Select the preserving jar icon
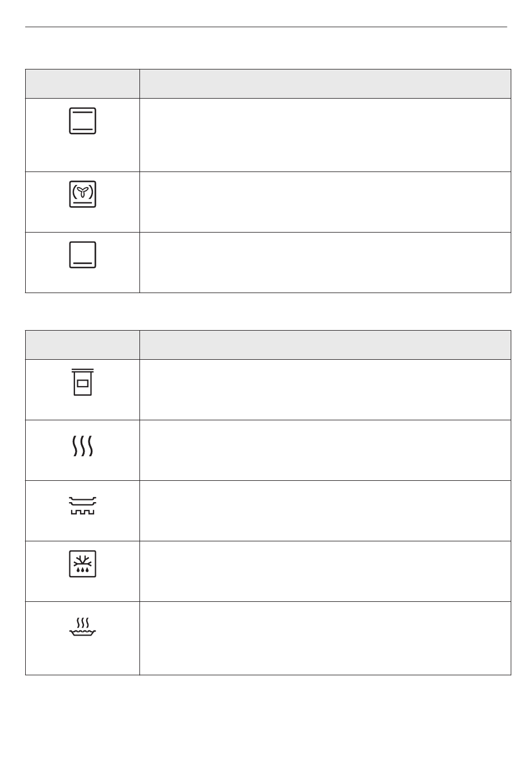The image size is (532, 770). 82,382
